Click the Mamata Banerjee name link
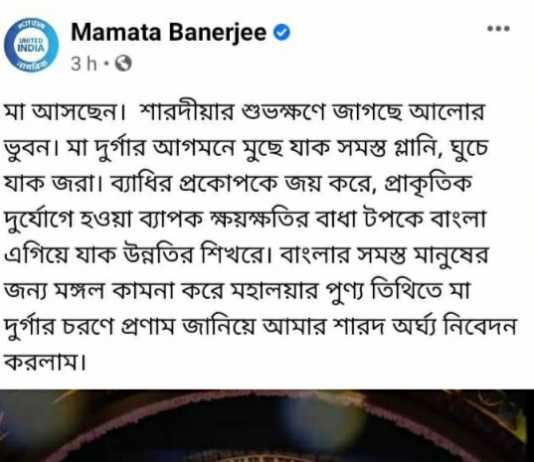Image resolution: width=534 pixels, height=462 pixels. [168, 32]
